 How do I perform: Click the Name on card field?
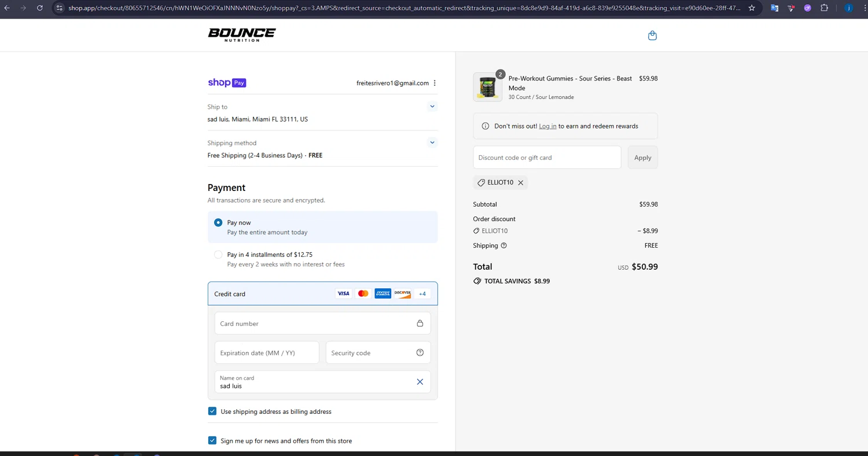pos(323,382)
